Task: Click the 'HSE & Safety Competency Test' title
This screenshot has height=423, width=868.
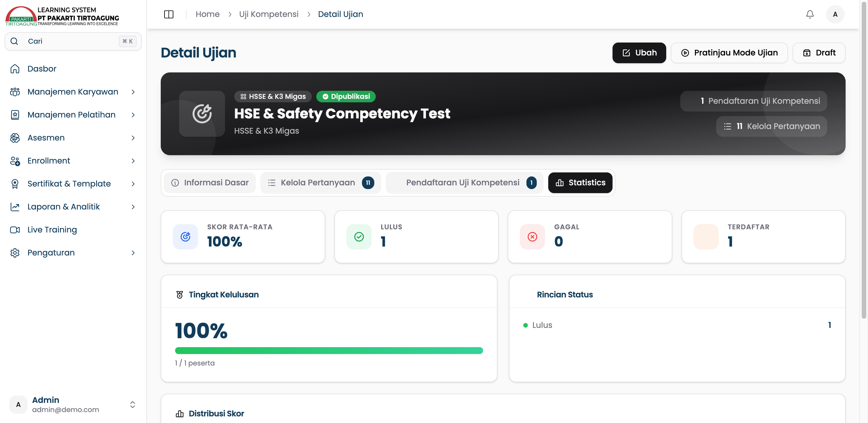Action: point(342,113)
